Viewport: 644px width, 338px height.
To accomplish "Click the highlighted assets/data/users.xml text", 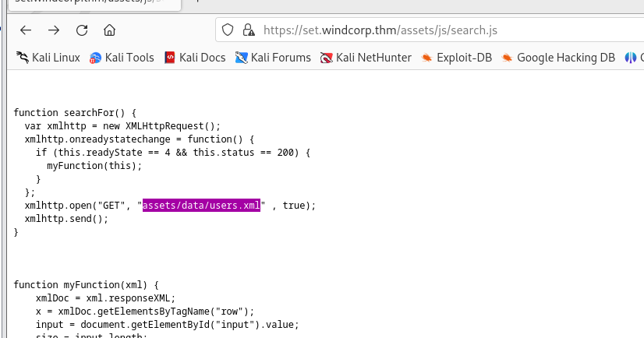I will 201,205.
